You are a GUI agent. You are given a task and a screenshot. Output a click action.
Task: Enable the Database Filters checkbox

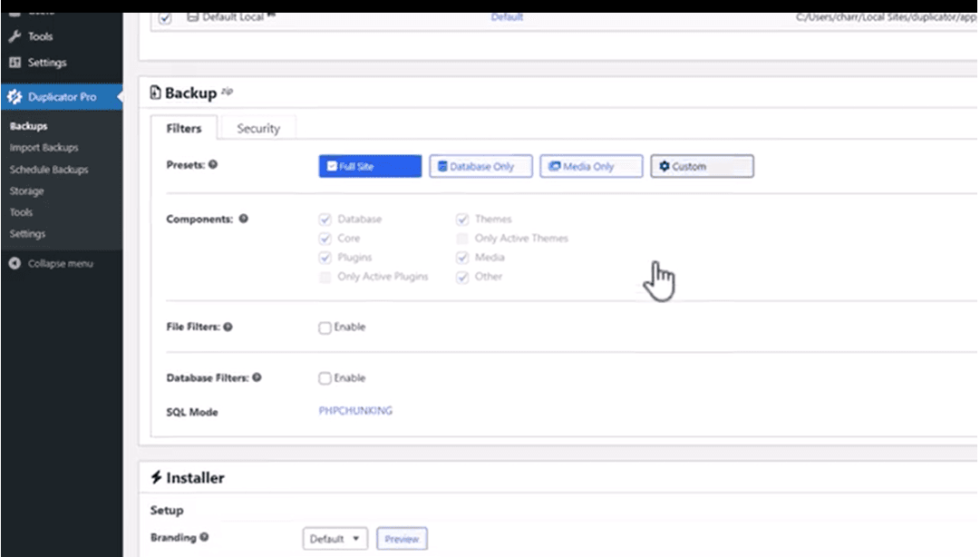coord(325,378)
